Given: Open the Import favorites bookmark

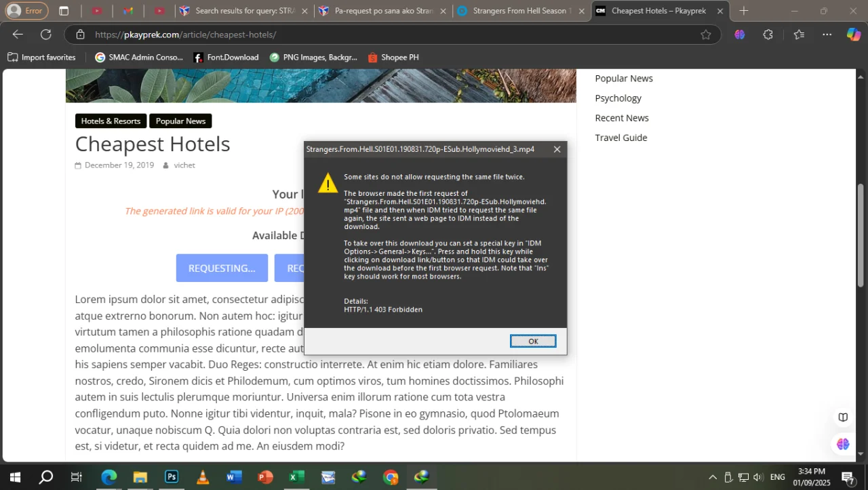Looking at the screenshot, I should [x=41, y=58].
